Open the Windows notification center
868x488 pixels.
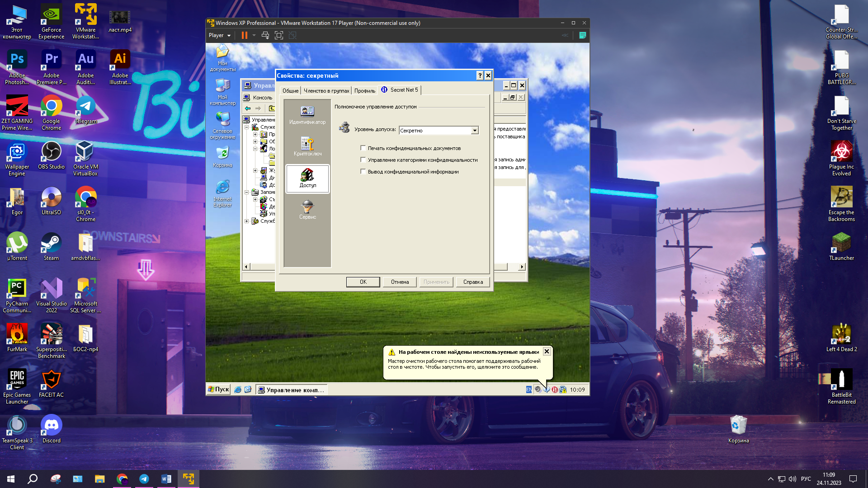click(853, 479)
